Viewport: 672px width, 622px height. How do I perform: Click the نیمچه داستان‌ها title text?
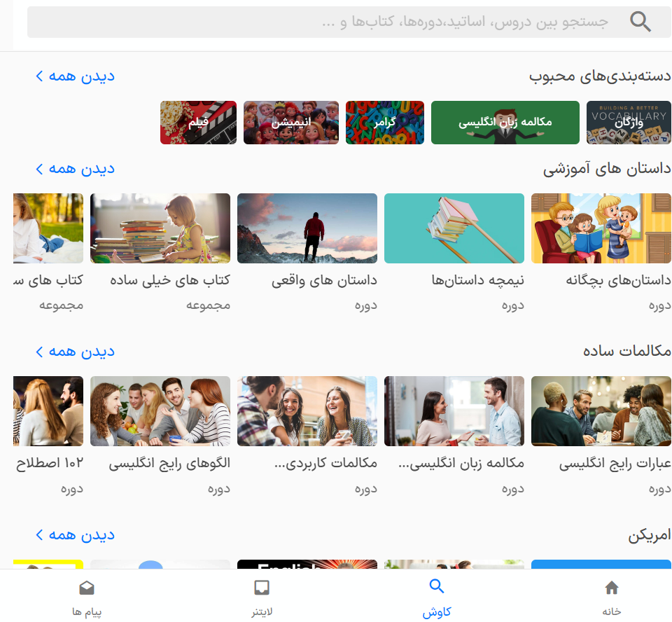[x=477, y=280]
